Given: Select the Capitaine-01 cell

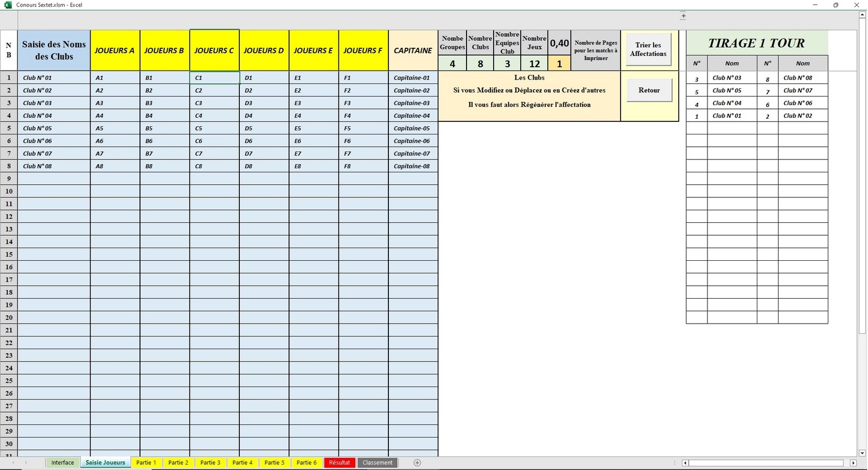Looking at the screenshot, I should (413, 78).
